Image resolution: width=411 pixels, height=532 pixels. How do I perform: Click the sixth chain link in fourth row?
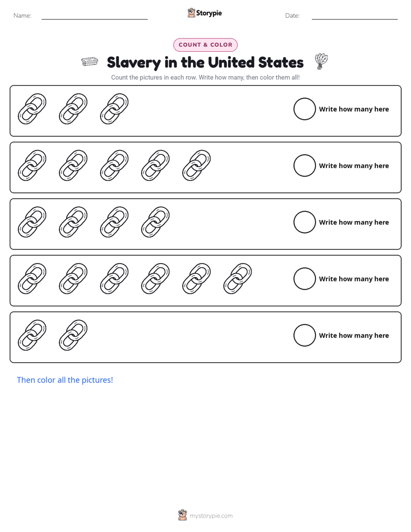click(x=237, y=279)
